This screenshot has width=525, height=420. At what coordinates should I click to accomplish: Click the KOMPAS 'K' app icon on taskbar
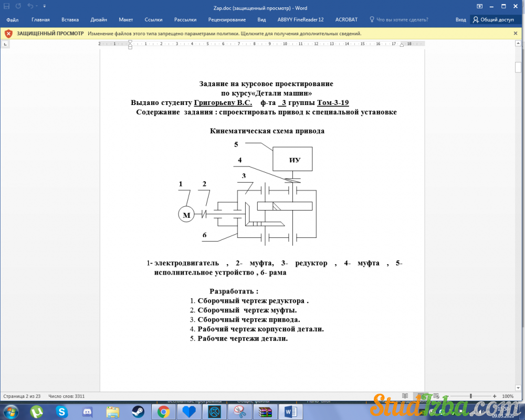click(x=214, y=412)
